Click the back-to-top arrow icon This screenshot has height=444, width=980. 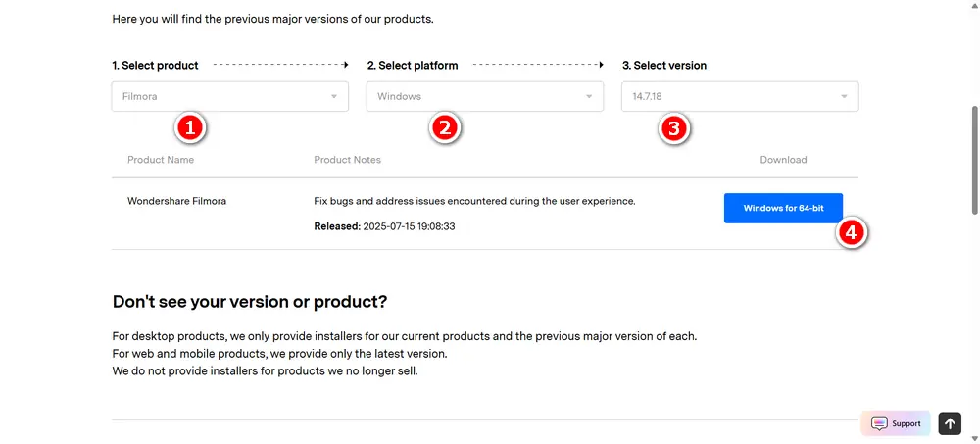tap(950, 423)
